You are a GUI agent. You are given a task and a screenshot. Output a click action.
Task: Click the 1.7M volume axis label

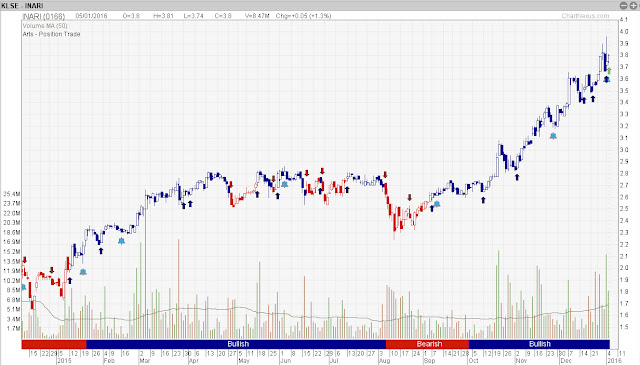point(13,328)
